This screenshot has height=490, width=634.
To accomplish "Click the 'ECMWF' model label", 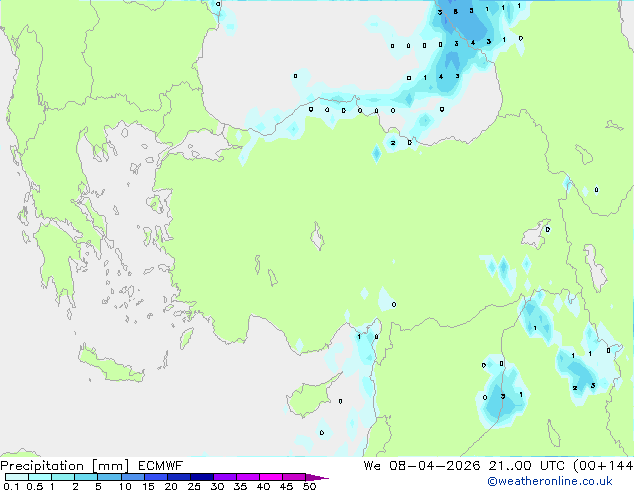I will pyautogui.click(x=161, y=466).
